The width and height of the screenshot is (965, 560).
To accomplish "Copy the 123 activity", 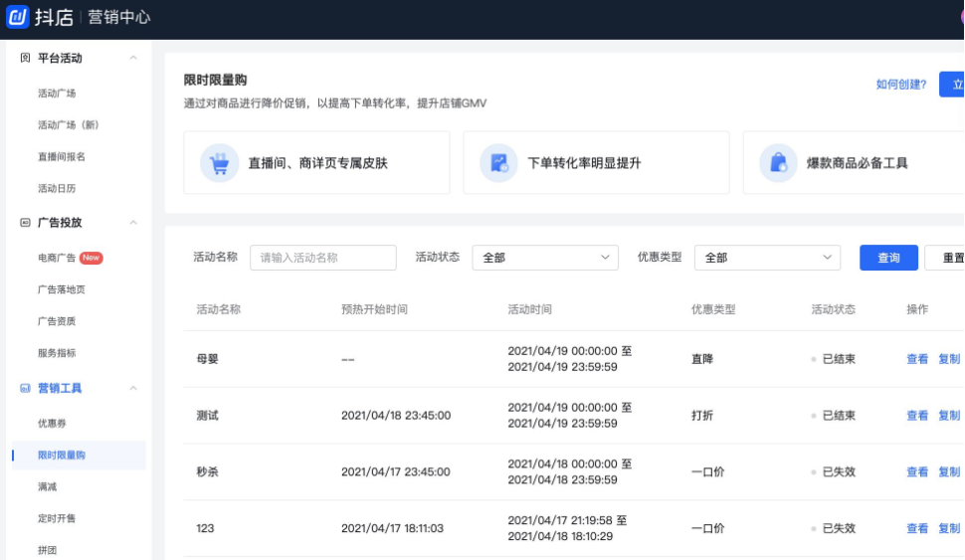I will click(x=949, y=528).
